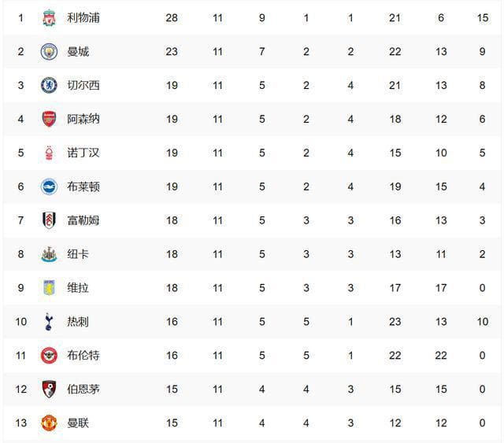
Task: Click the Newcastle club crest icon
Action: tap(49, 254)
